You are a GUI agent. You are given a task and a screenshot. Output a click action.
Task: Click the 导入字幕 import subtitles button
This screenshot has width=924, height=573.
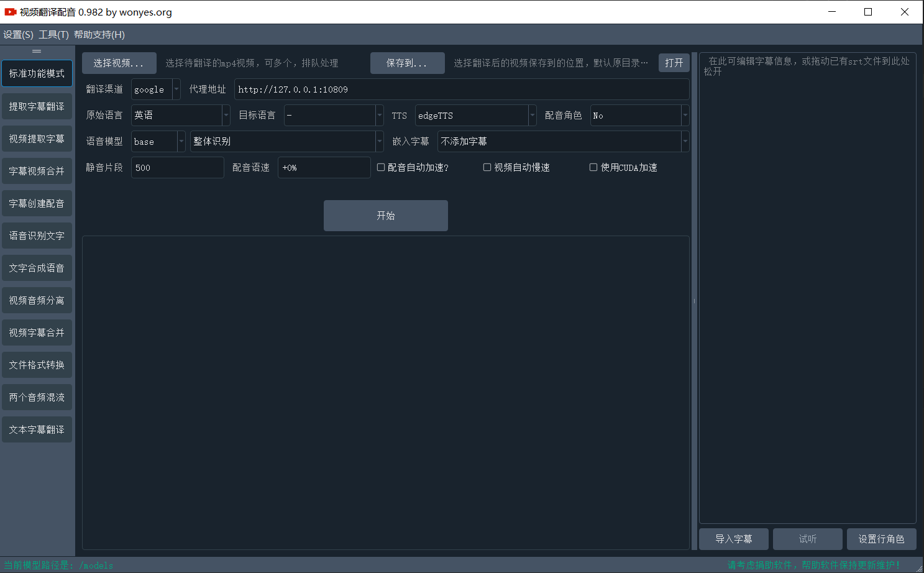click(734, 539)
